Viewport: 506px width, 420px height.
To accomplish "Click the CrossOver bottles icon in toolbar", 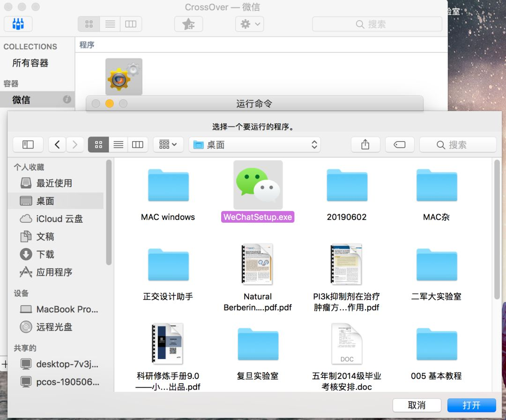I will (x=18, y=24).
